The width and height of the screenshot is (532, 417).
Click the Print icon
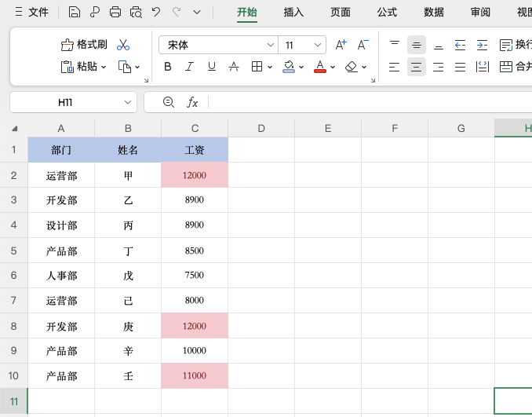pyautogui.click(x=115, y=13)
